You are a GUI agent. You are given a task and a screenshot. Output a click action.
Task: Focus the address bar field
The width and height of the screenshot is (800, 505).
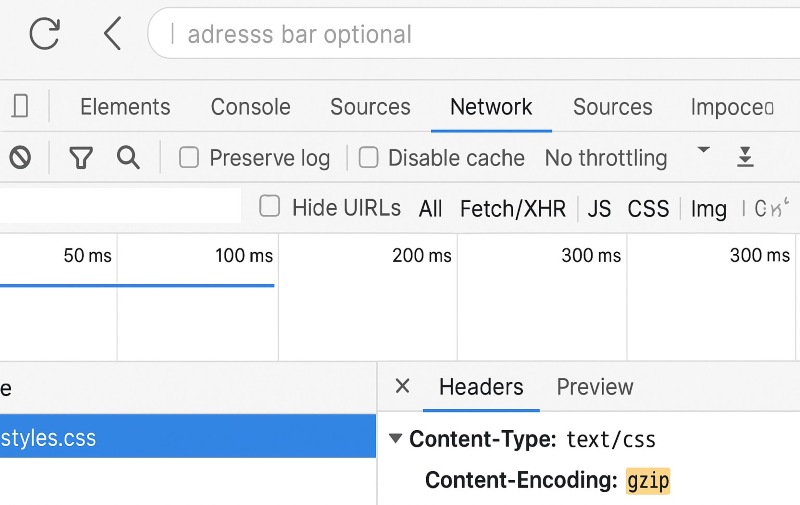473,34
